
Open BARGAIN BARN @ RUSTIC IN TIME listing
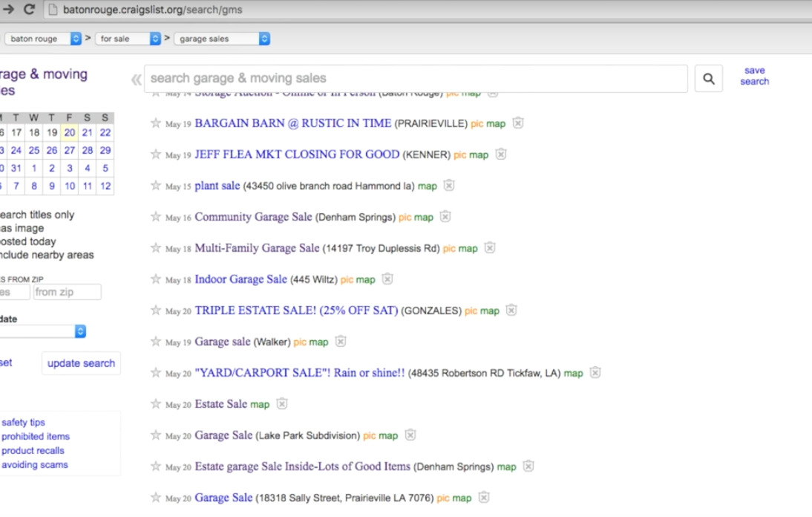(292, 123)
